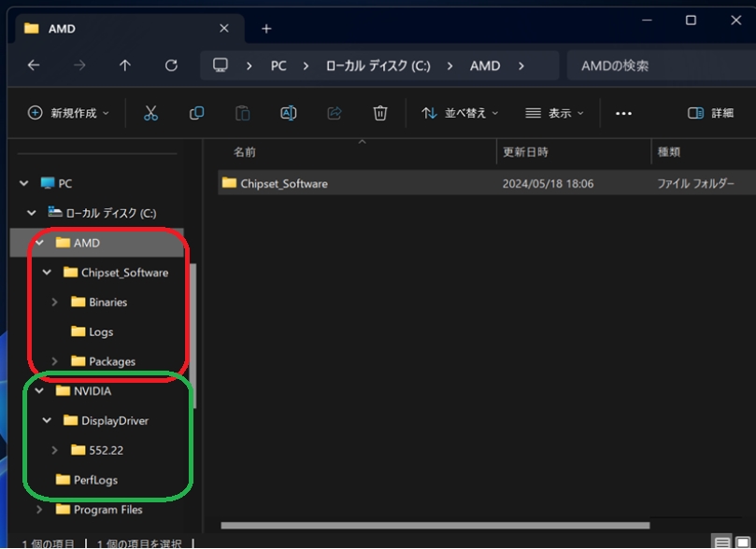Toggle the 詳細 details pane
Viewport: 756px width, 549px height.
pyautogui.click(x=711, y=113)
